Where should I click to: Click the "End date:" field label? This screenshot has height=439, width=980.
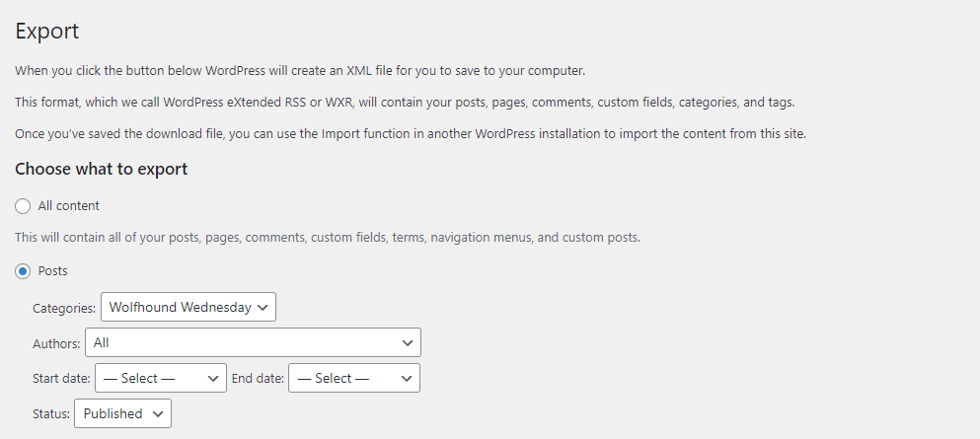pos(258,378)
